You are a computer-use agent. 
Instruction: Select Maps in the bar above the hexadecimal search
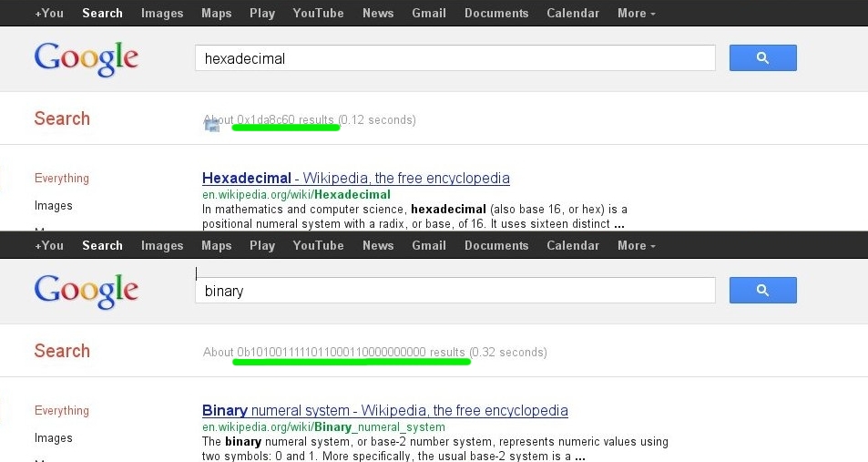(216, 14)
